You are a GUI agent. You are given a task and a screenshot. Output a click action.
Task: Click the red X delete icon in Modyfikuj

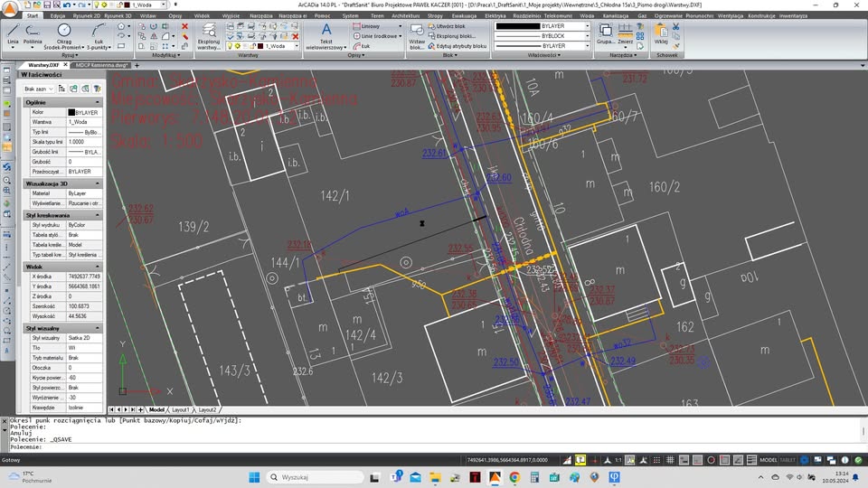184,26
